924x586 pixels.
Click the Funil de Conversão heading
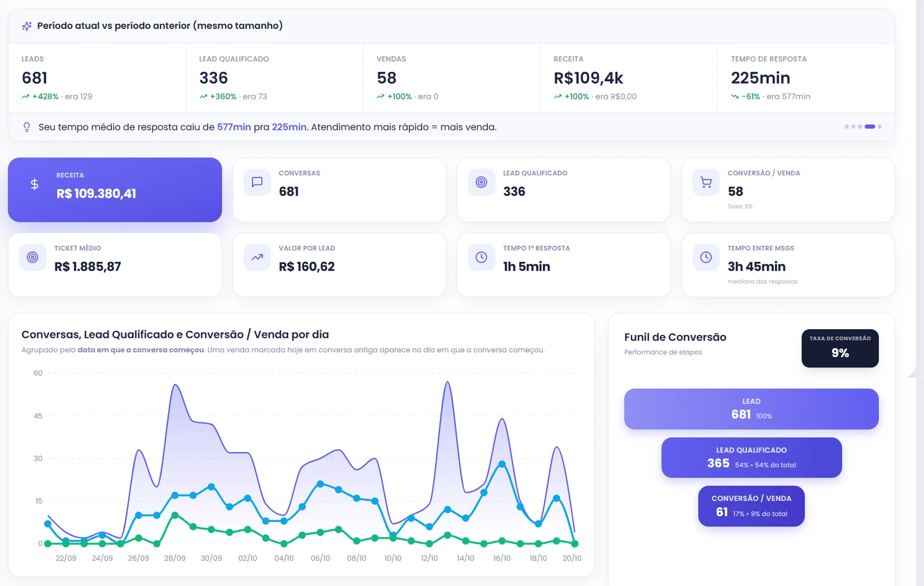point(675,337)
